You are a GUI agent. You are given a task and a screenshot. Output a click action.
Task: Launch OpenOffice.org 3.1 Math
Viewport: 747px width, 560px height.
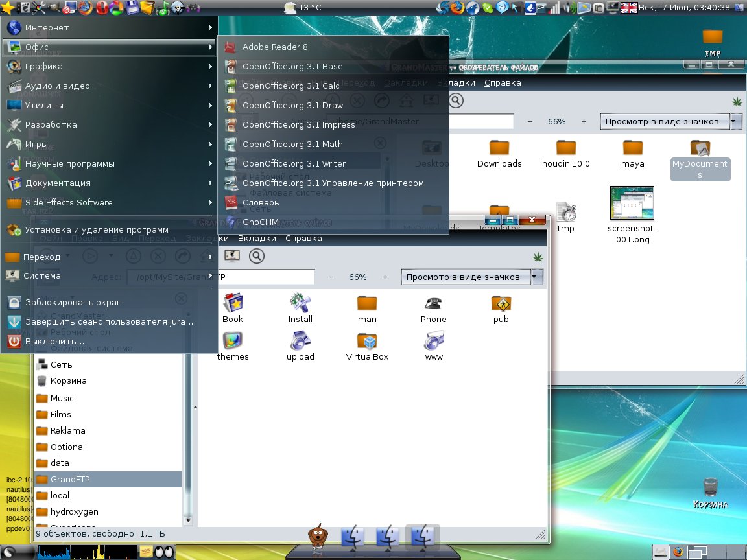click(x=333, y=145)
